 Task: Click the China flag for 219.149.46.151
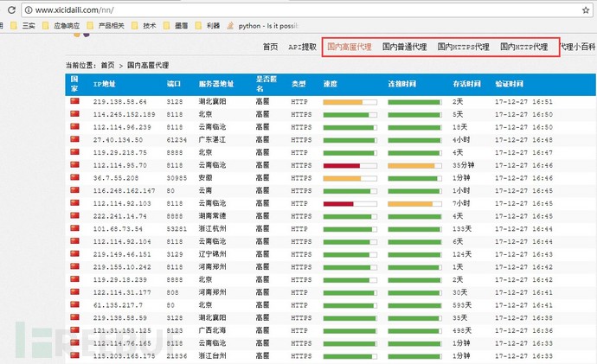pyautogui.click(x=74, y=253)
